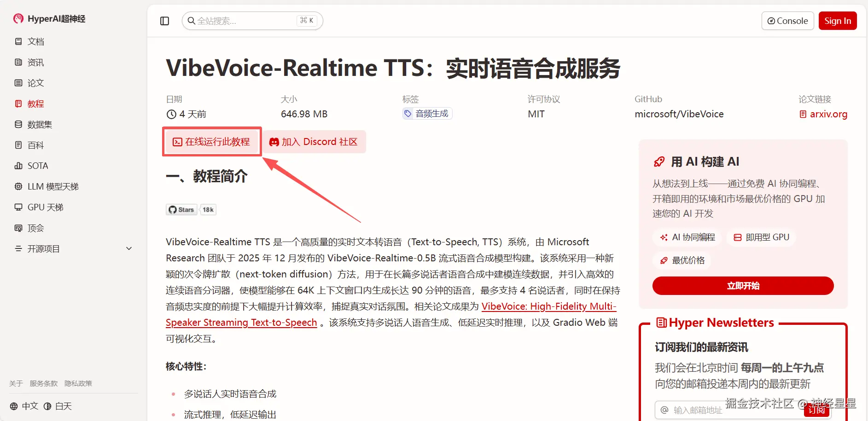The image size is (868, 421).
Task: Toggle the sidebar panel icon
Action: (x=164, y=21)
